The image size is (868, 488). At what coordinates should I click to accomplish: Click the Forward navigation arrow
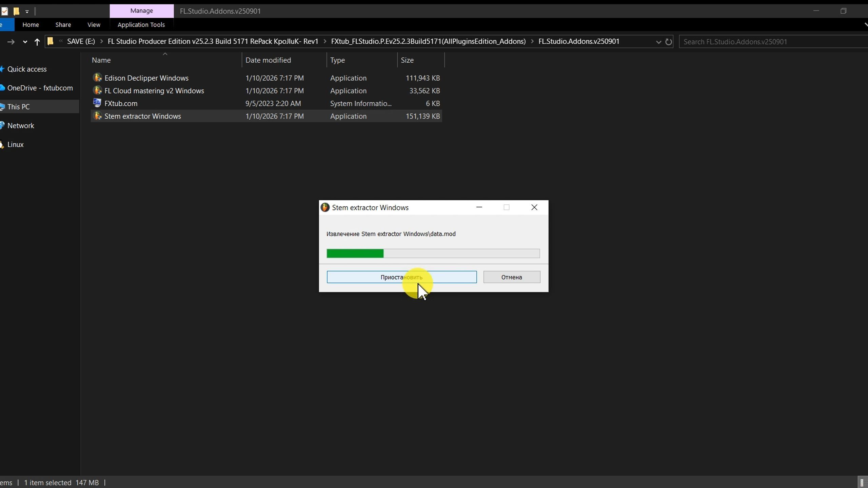[x=11, y=42]
